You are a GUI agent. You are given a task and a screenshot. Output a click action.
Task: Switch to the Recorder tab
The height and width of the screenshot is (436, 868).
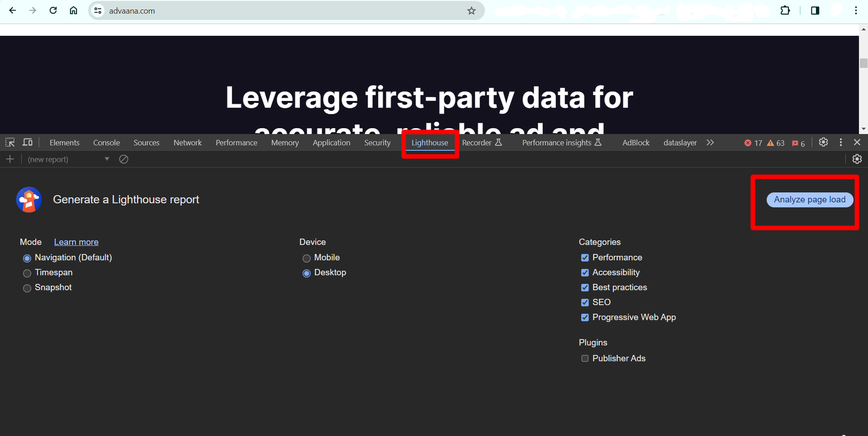(x=482, y=143)
